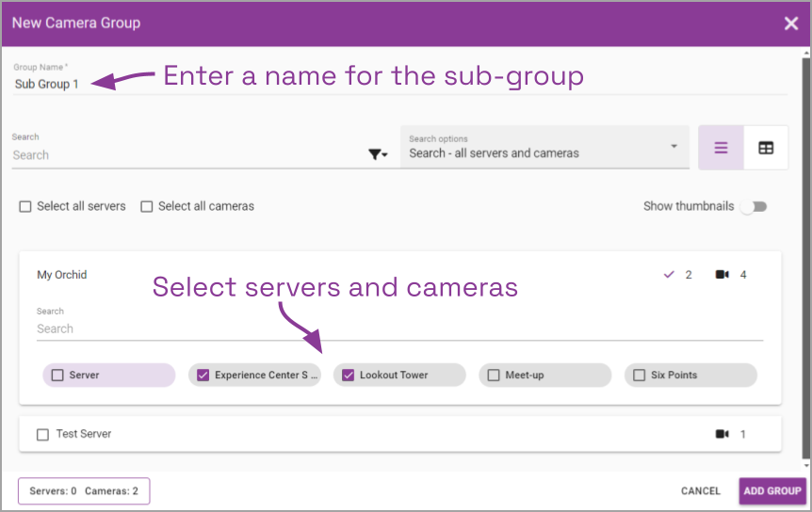
Task: Click the ADD GROUP button
Action: [772, 490]
